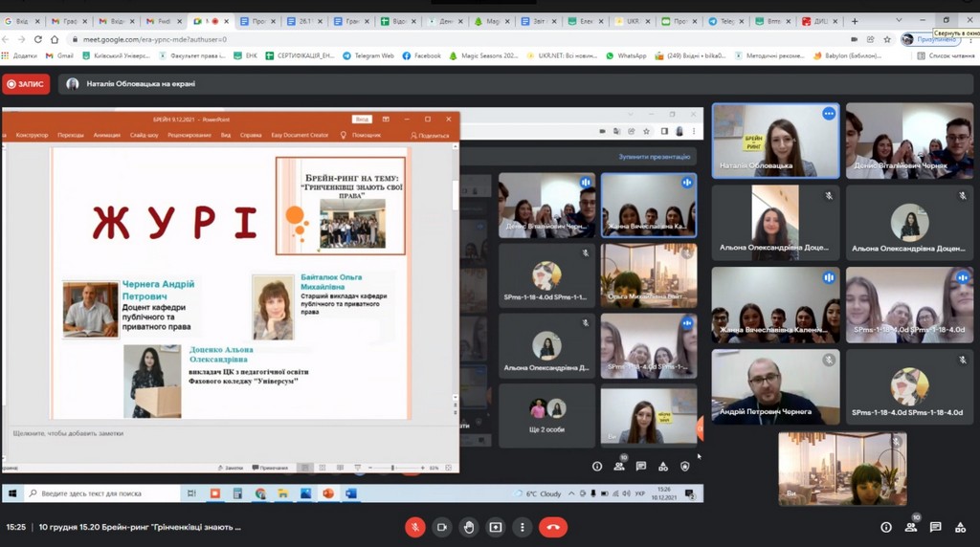The image size is (980, 547).
Task: Toggle the camera on or off
Action: [x=442, y=527]
